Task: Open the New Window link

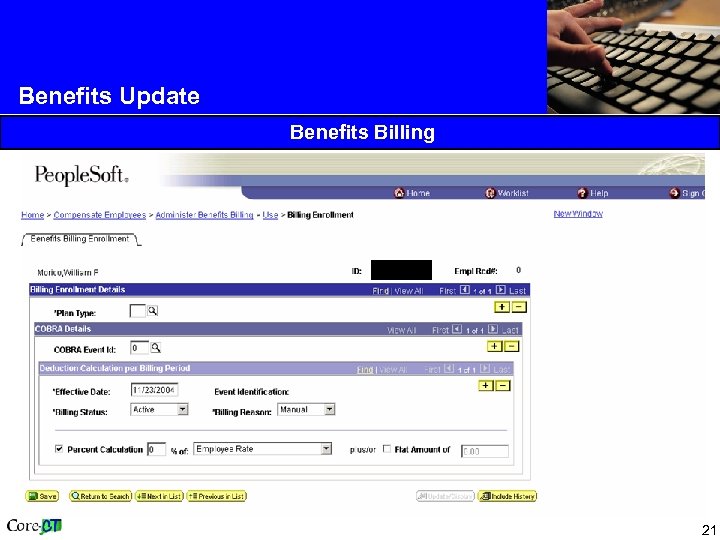Action: pyautogui.click(x=578, y=214)
